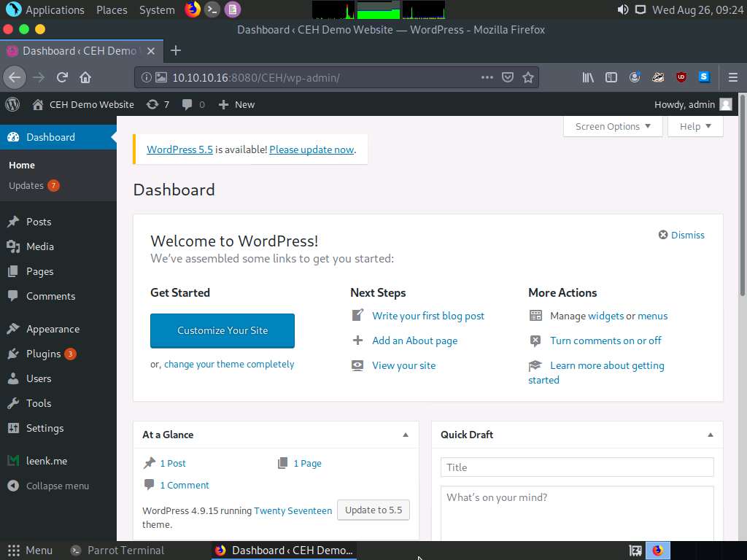Screen dimensions: 747x560
Task: Click the Please update now link
Action: pos(311,149)
